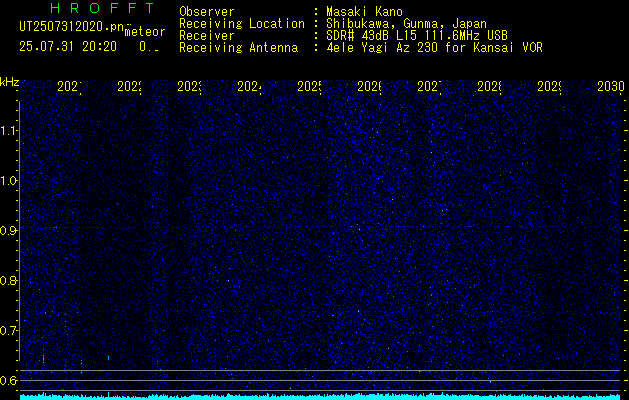Click the 2028 time marker
This screenshot has width=629, height=400.
coord(489,86)
